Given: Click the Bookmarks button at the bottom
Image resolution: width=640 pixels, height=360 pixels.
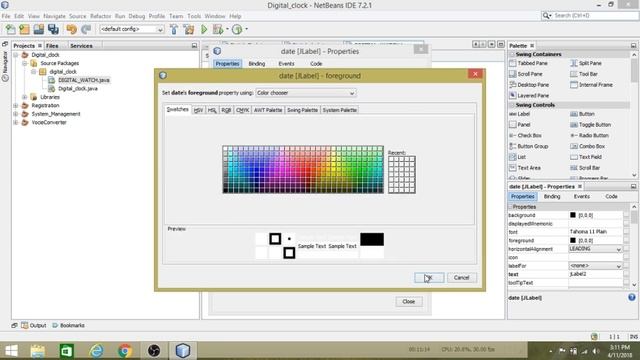Looking at the screenshot, I should click(x=68, y=325).
